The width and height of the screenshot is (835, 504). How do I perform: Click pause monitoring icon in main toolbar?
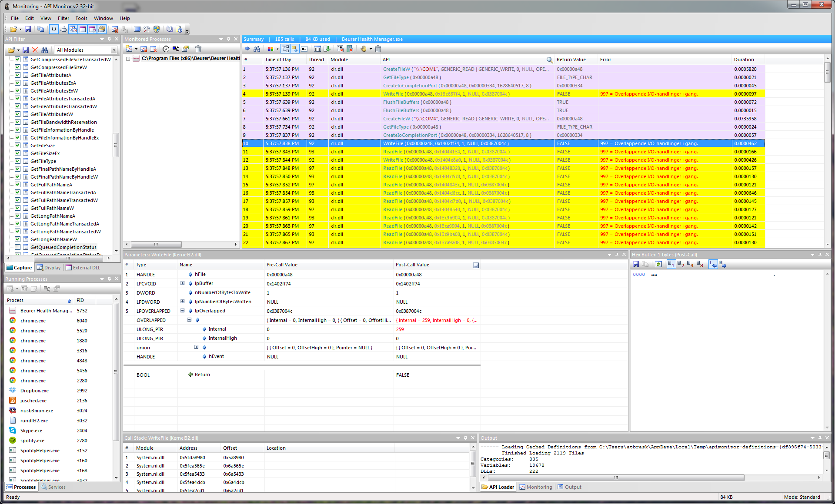tap(115, 29)
